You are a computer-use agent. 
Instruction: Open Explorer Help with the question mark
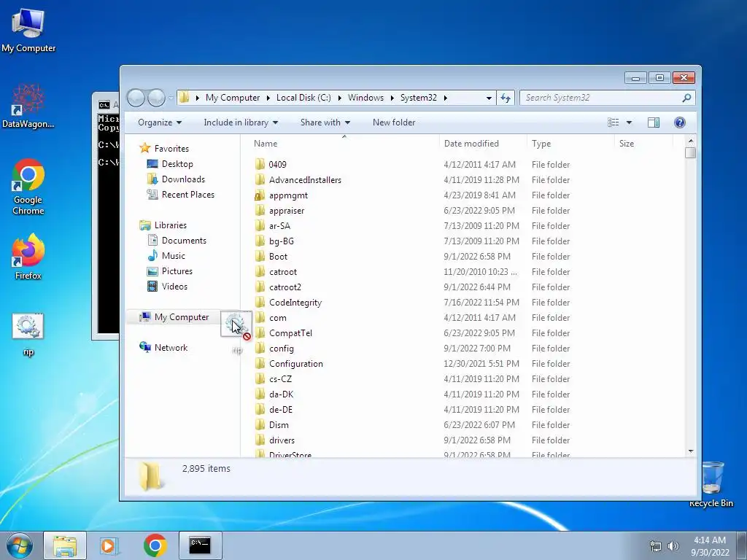click(680, 122)
